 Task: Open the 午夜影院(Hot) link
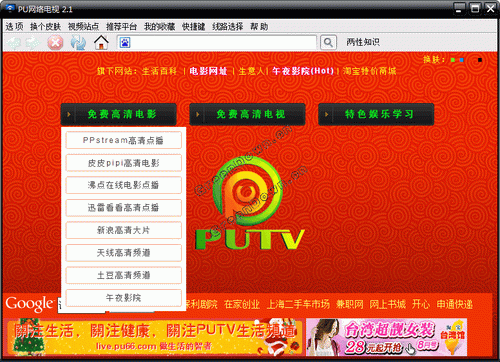(303, 71)
